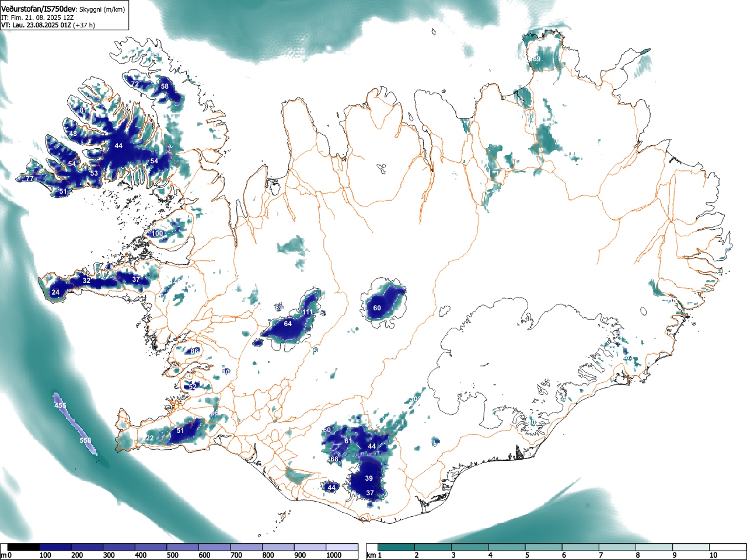747x560 pixels.
Task: Click the "86" visibility value on the map
Action: point(194,351)
